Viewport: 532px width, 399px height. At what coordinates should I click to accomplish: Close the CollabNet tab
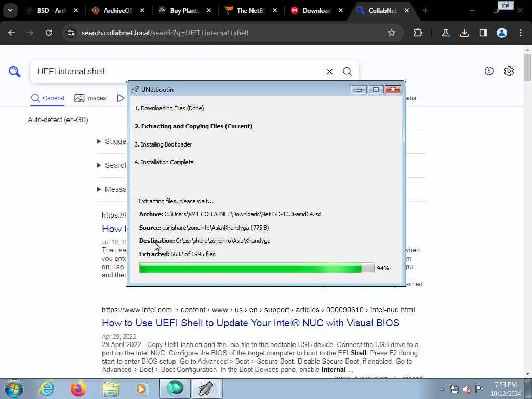point(406,11)
